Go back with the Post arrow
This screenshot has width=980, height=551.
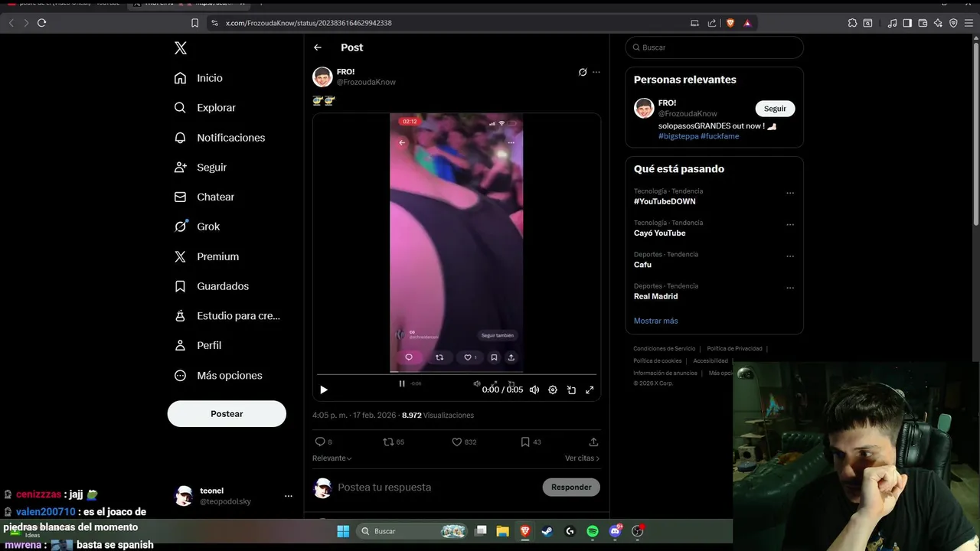pos(318,47)
